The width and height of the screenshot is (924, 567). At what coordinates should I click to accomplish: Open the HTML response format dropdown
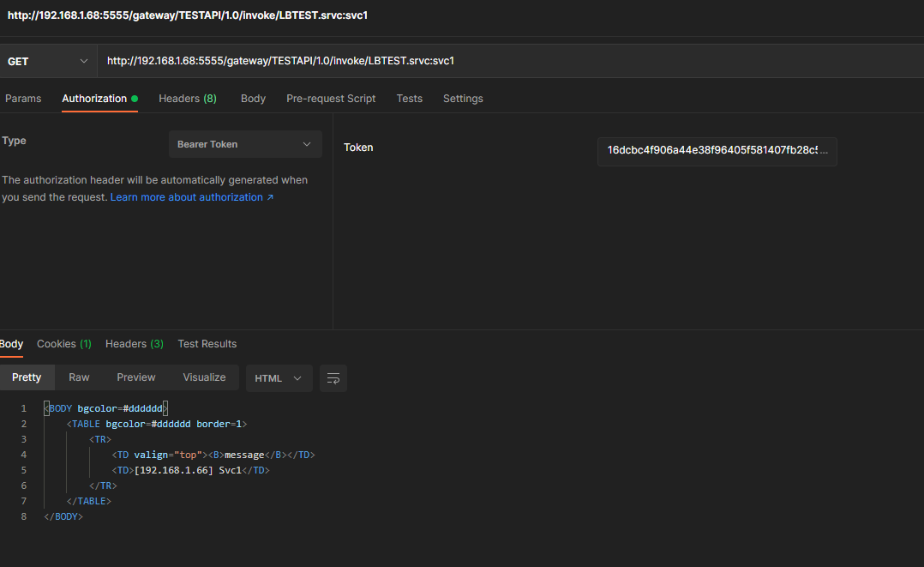[x=279, y=378]
